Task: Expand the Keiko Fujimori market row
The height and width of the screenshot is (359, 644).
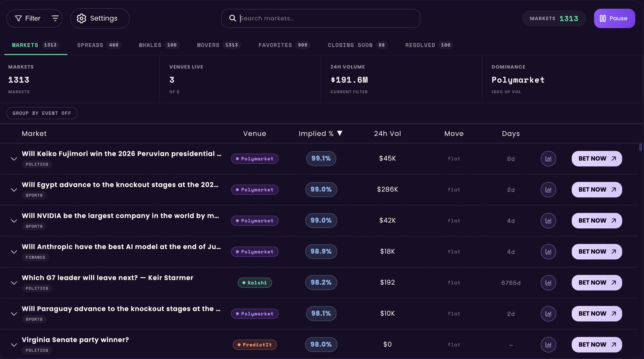Action: click(14, 159)
